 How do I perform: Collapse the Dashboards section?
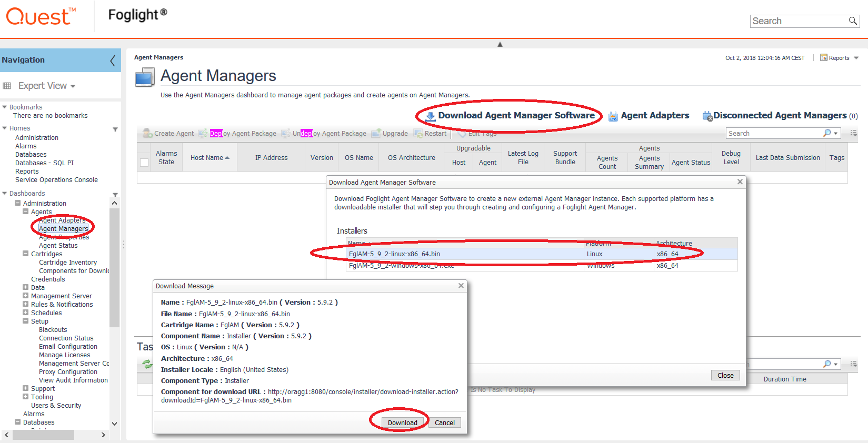point(5,193)
